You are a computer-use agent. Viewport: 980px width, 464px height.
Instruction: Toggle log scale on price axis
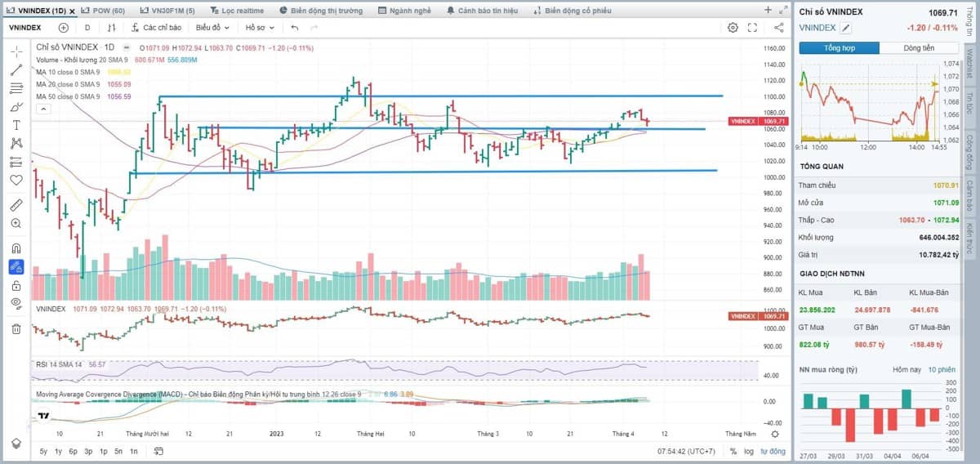(749, 451)
